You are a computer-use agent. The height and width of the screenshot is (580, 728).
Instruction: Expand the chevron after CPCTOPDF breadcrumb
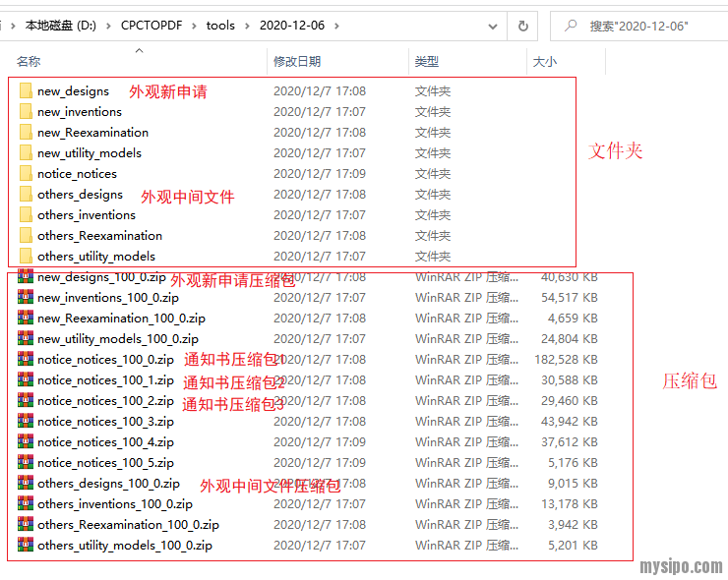coord(195,26)
